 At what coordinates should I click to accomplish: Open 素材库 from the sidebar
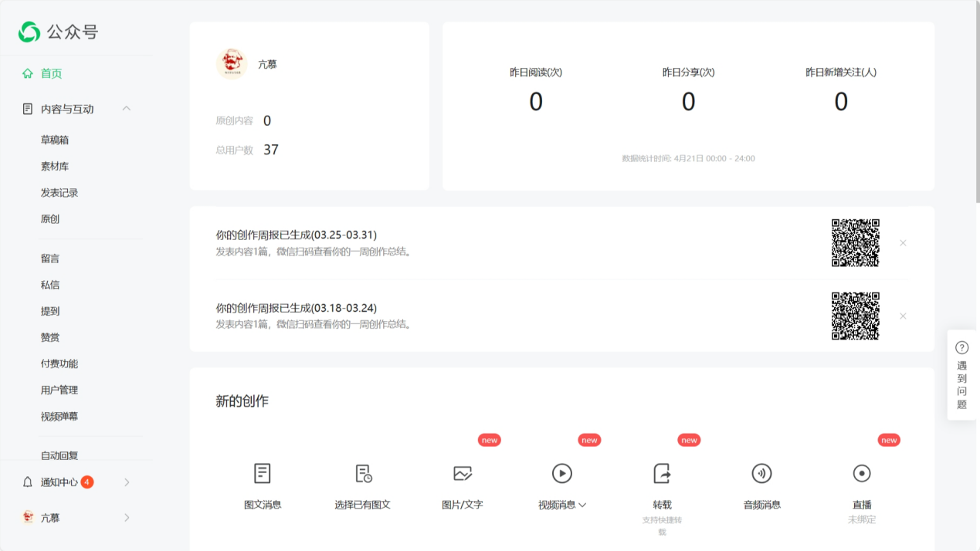click(55, 166)
